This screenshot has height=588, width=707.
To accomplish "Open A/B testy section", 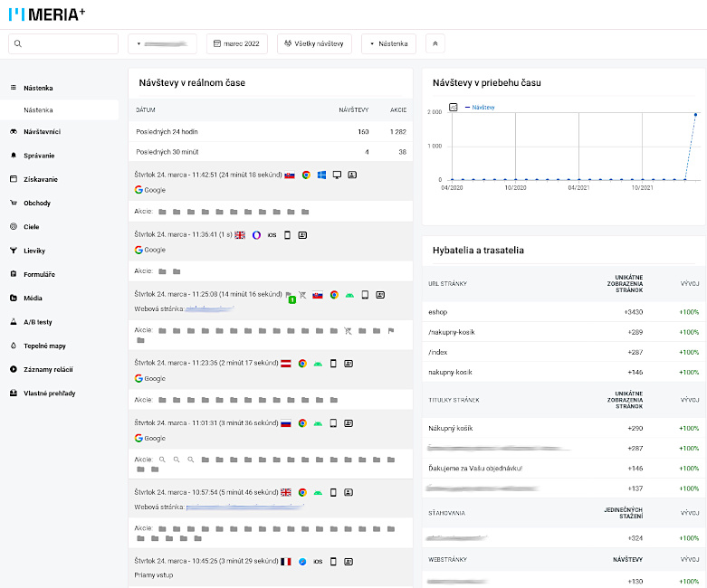I will pos(38,322).
